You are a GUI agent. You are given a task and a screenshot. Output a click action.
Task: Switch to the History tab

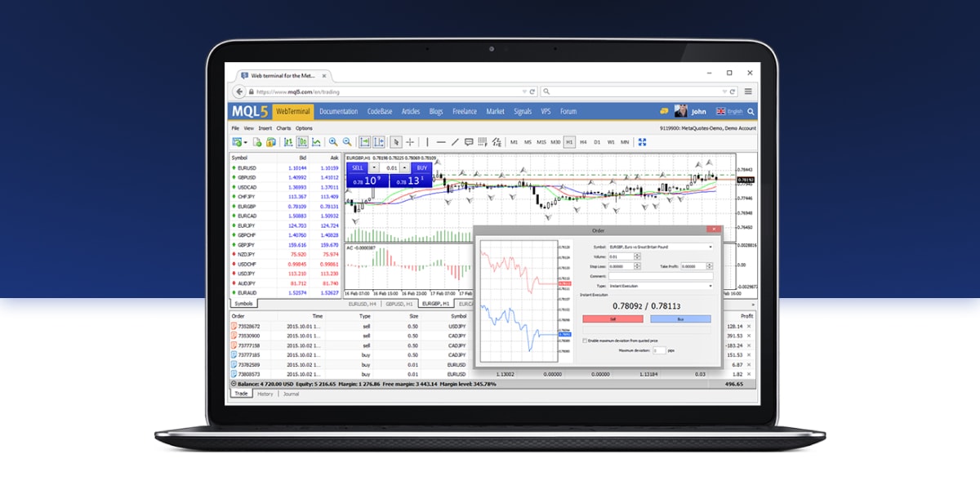[266, 394]
